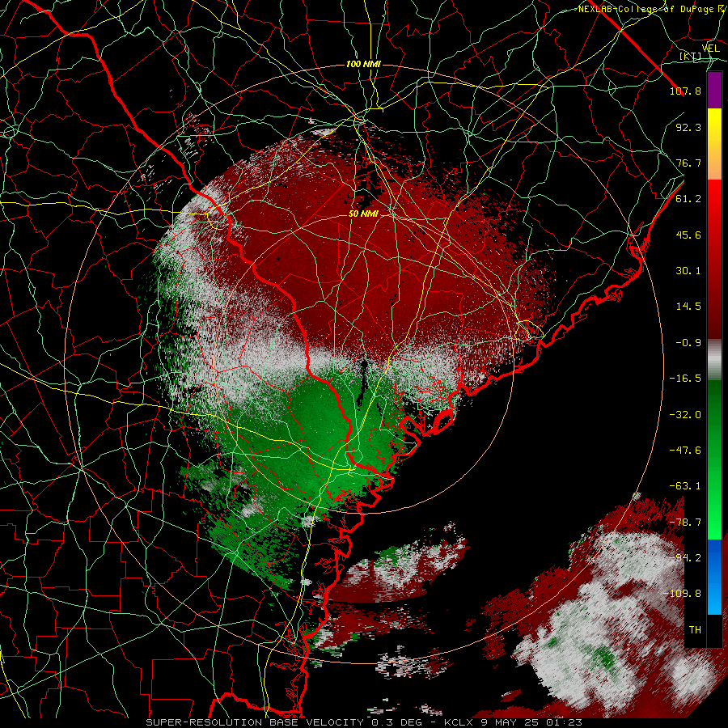Click the 92.3 legend value
Viewport: 728px width, 728px height.
[x=688, y=127]
